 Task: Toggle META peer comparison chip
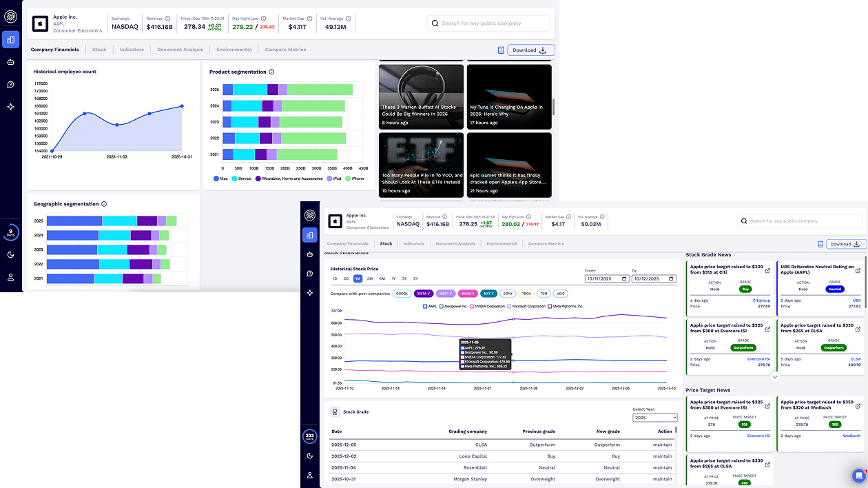click(x=424, y=294)
